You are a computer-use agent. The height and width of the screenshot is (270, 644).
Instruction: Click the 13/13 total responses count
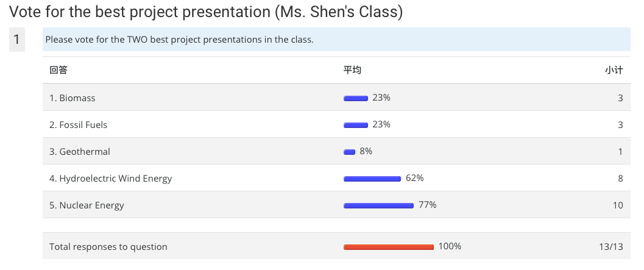[611, 247]
